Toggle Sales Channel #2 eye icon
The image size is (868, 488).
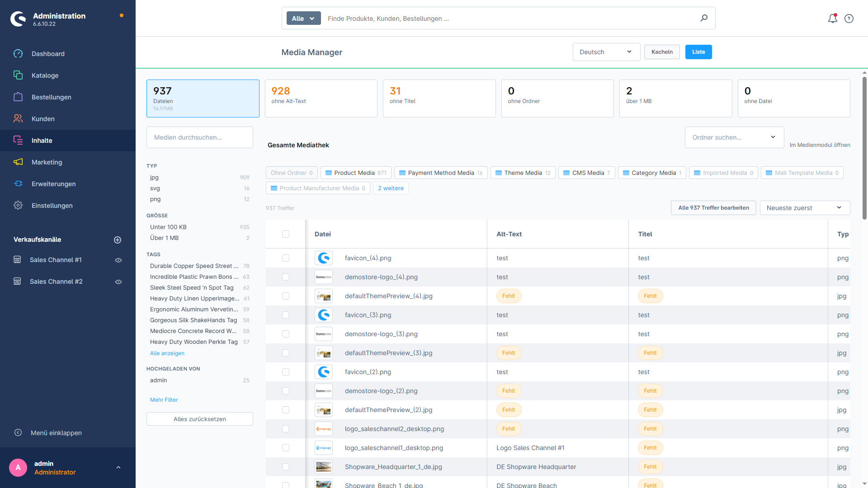(118, 282)
